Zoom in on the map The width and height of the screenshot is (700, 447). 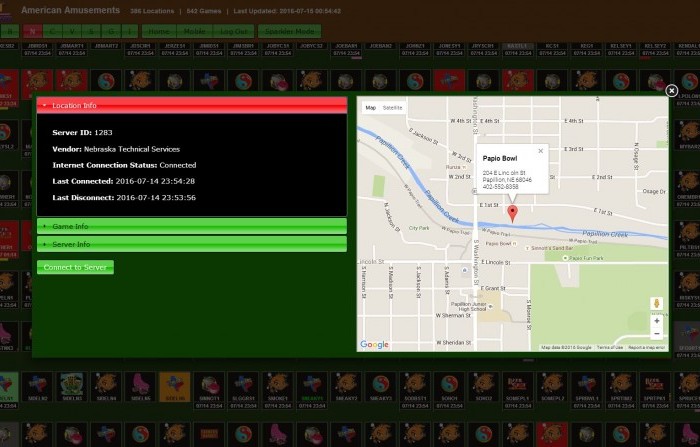point(657,321)
